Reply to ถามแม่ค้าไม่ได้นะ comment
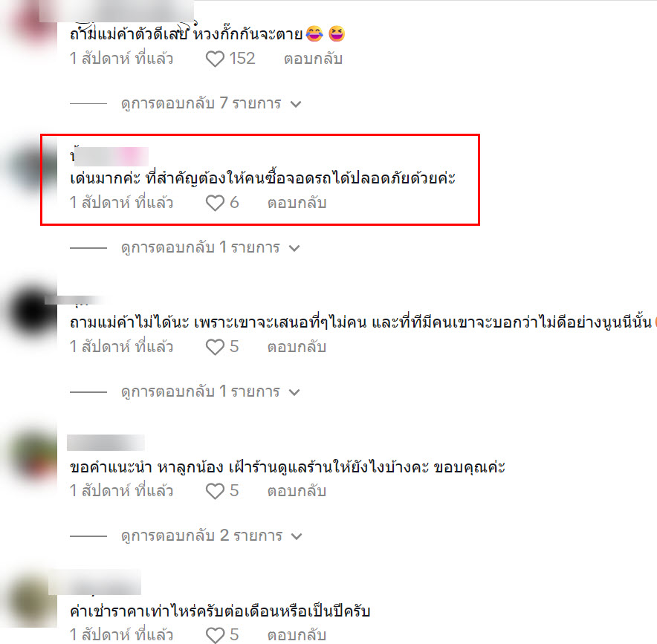This screenshot has width=657, height=644. tap(297, 347)
